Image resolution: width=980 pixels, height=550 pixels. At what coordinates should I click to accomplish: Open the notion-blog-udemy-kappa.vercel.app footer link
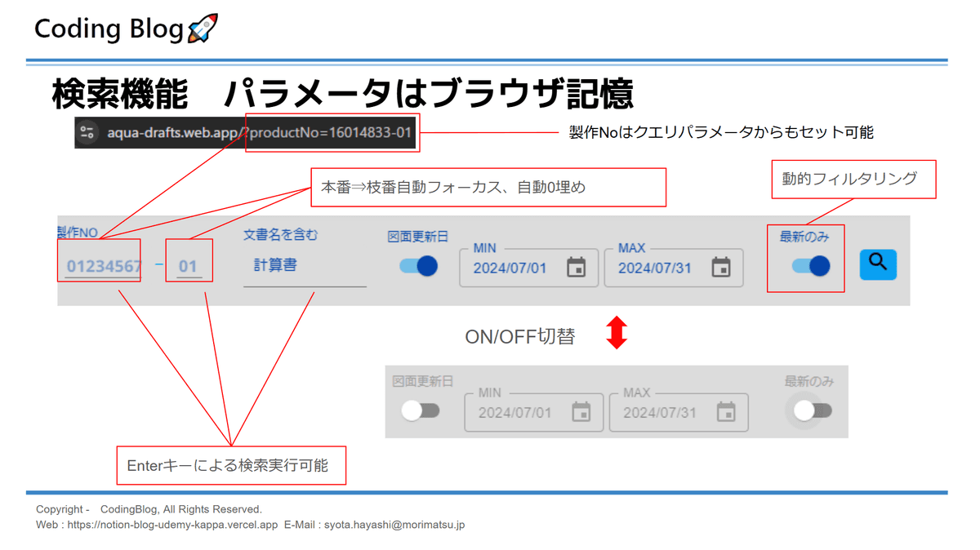[172, 525]
